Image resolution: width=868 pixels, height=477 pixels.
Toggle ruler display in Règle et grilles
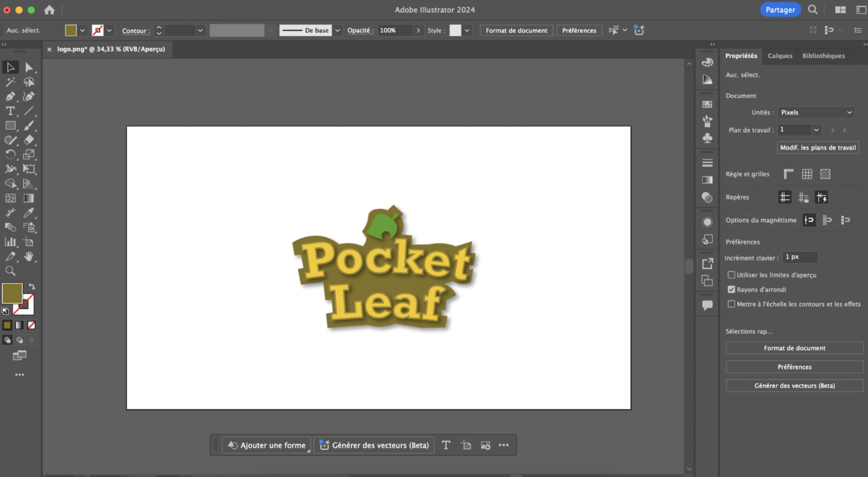tap(788, 174)
